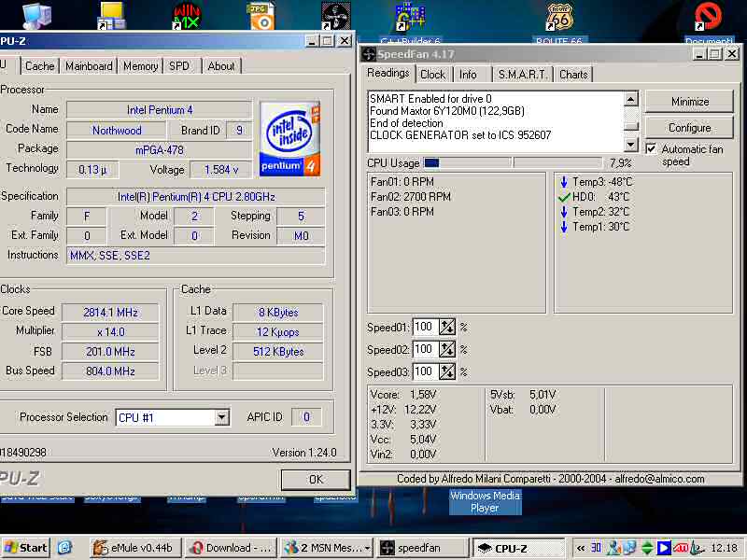Click the SpeedFan temperature '30' tray icon
Screen dimensions: 747x560
pyautogui.click(x=596, y=548)
